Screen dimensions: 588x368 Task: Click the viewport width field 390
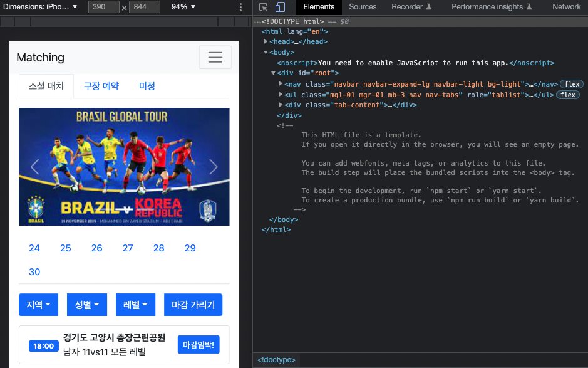pyautogui.click(x=104, y=7)
